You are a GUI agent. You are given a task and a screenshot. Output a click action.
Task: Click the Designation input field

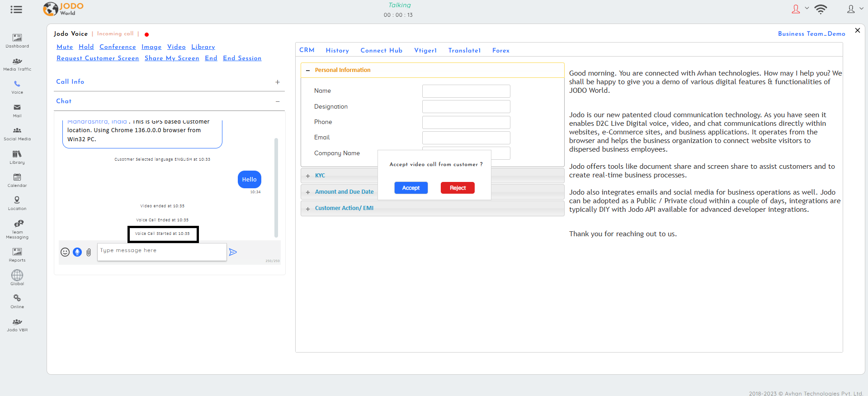[466, 107]
